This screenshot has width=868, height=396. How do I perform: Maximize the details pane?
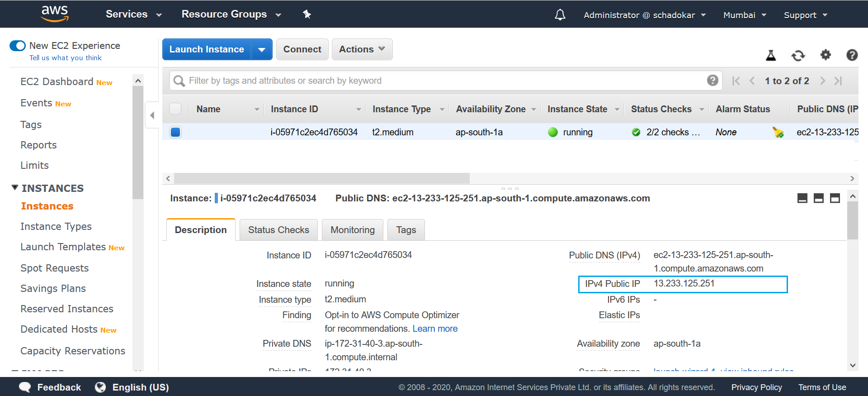coord(835,198)
